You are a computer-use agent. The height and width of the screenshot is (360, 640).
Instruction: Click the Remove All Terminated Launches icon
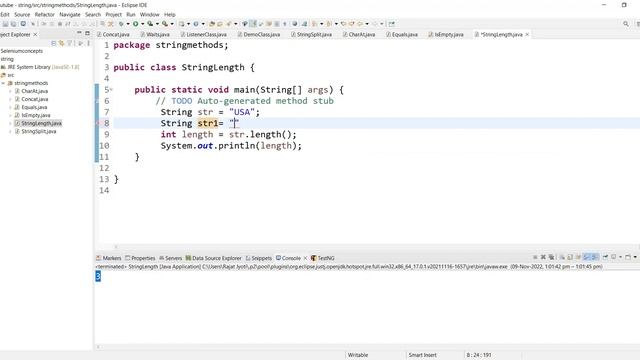point(551,257)
